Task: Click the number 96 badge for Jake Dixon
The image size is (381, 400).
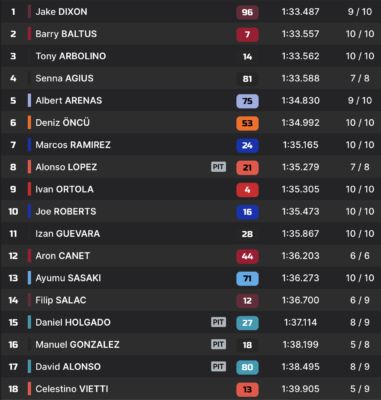Action: [x=247, y=12]
